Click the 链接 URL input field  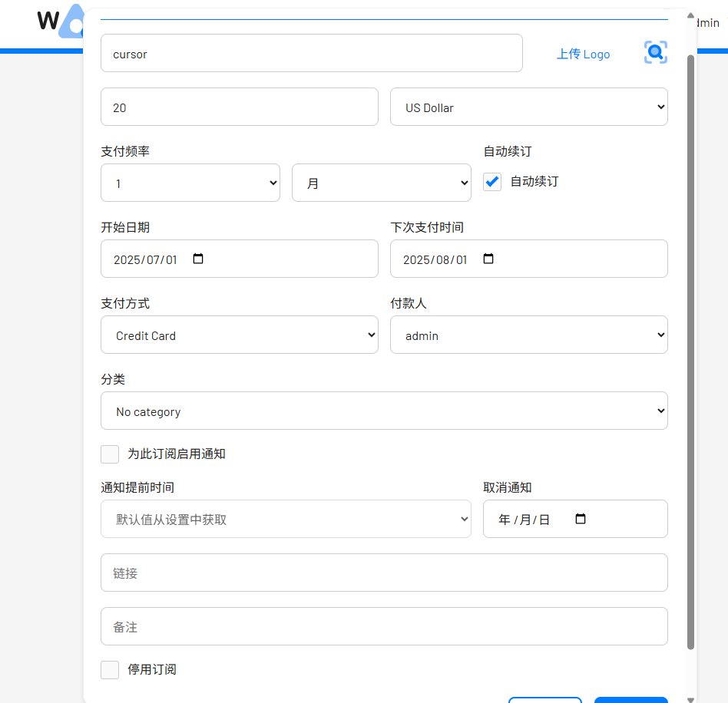point(385,573)
